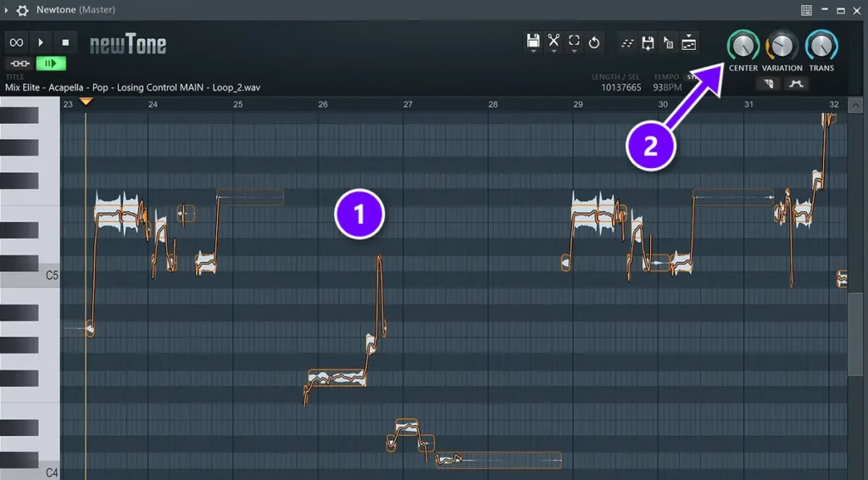The width and height of the screenshot is (868, 480).
Task: Click the grid icon in window title bar
Action: 807,10
